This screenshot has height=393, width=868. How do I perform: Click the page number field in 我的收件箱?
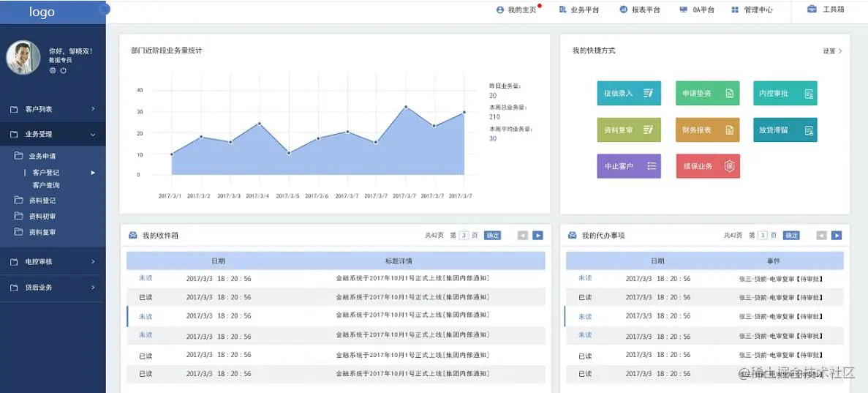point(464,235)
